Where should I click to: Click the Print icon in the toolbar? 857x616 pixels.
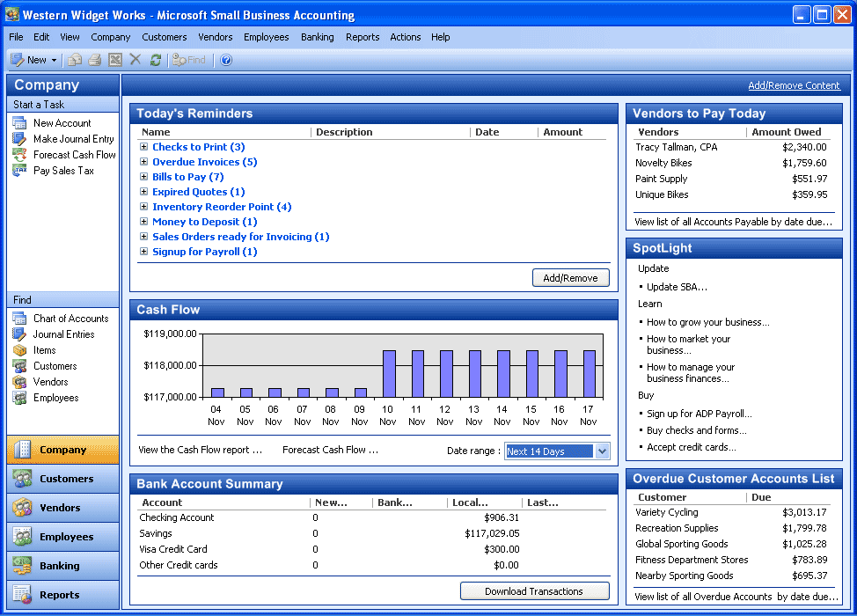point(95,60)
